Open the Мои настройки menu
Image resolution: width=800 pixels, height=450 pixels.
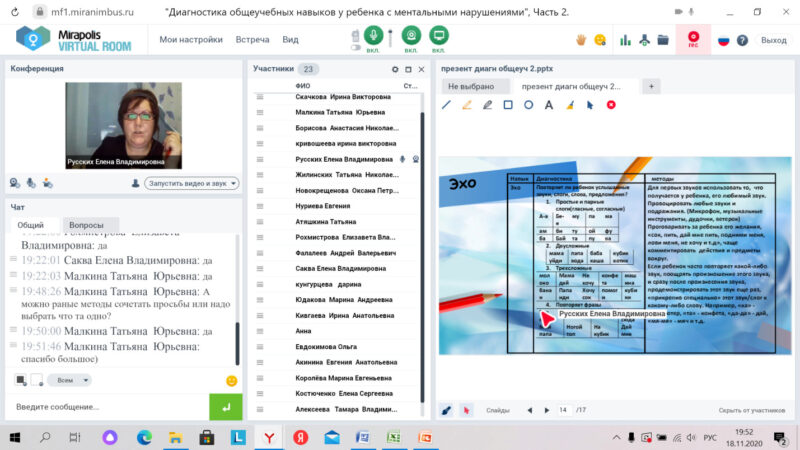point(191,39)
